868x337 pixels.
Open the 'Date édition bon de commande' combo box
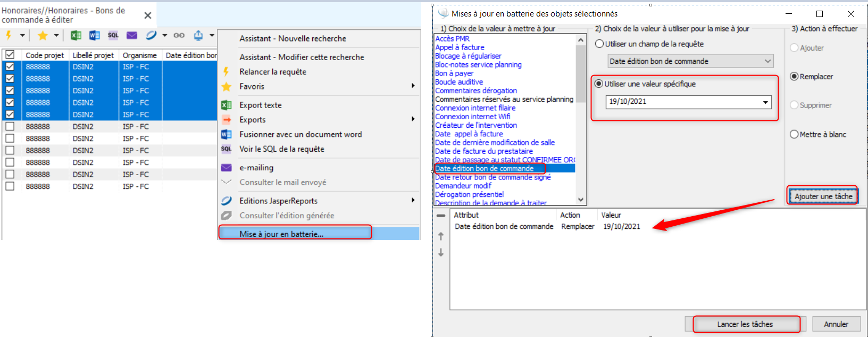click(x=690, y=61)
